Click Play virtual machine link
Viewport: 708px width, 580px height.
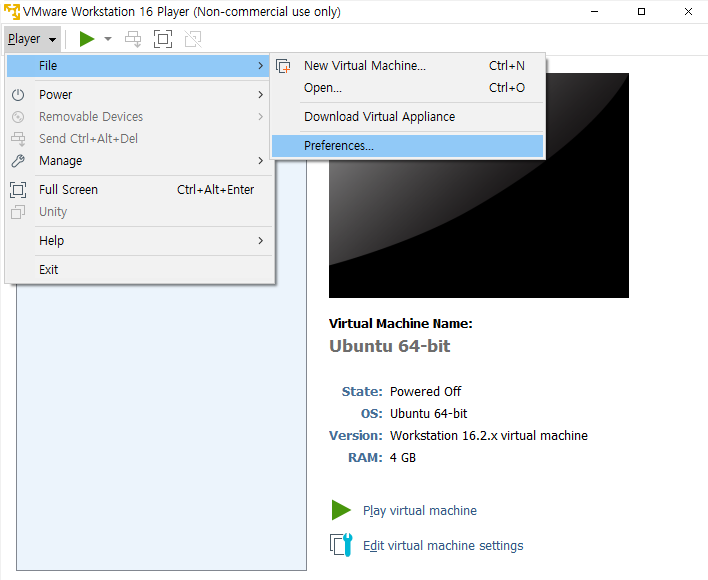coord(420,510)
